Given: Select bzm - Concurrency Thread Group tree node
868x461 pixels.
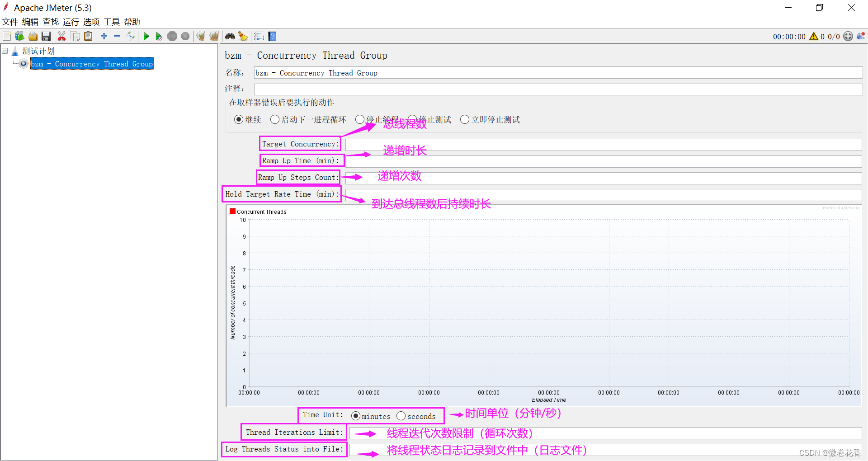Looking at the screenshot, I should coord(92,64).
